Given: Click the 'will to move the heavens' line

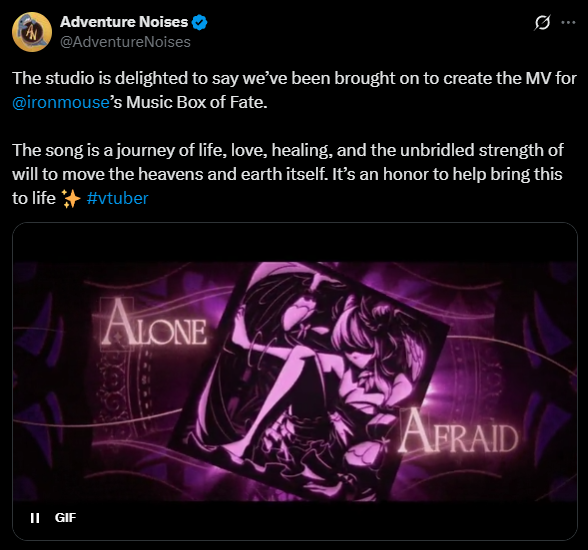Looking at the screenshot, I should pyautogui.click(x=287, y=174).
